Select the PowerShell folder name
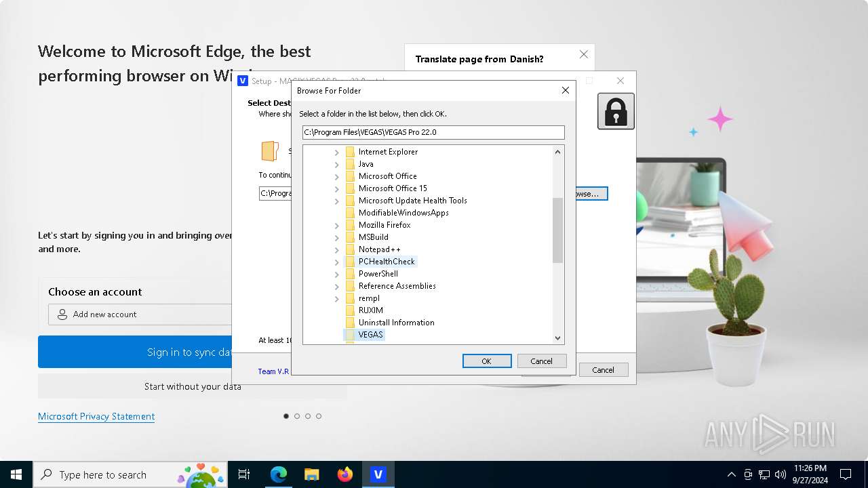The height and width of the screenshot is (488, 868). 378,274
